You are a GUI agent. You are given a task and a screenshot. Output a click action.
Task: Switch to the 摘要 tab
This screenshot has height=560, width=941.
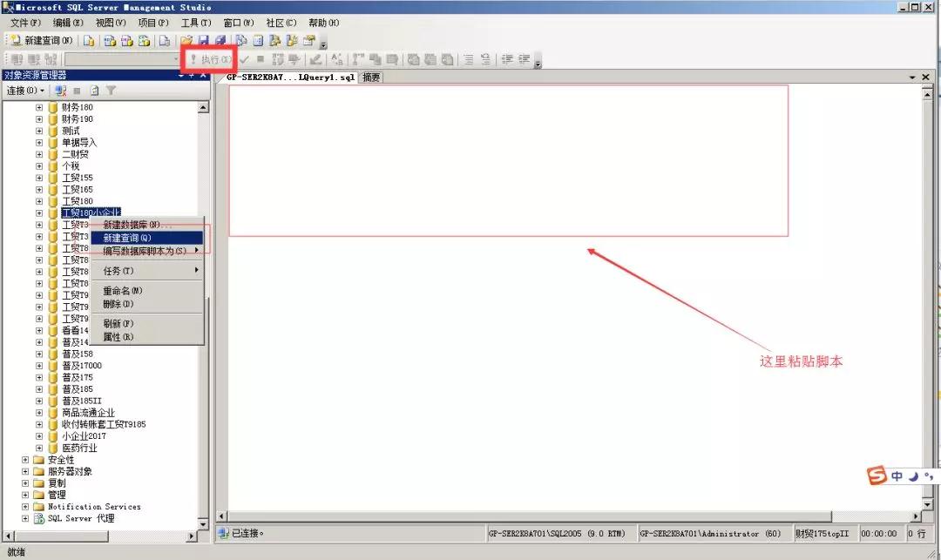tap(372, 77)
